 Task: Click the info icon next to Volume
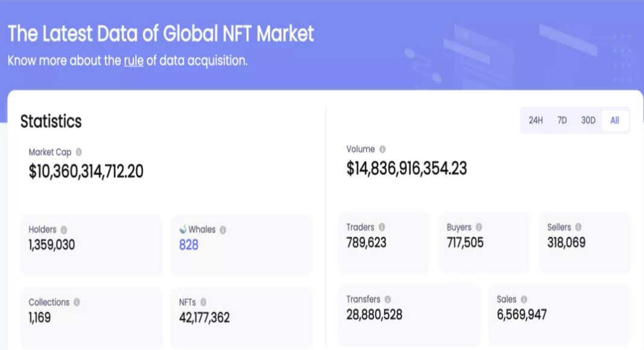coord(382,149)
